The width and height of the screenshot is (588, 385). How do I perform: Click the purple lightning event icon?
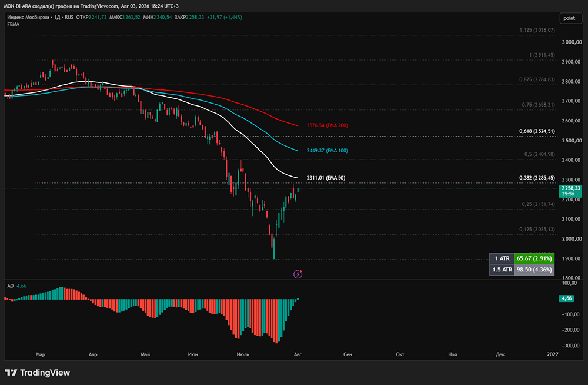(298, 274)
